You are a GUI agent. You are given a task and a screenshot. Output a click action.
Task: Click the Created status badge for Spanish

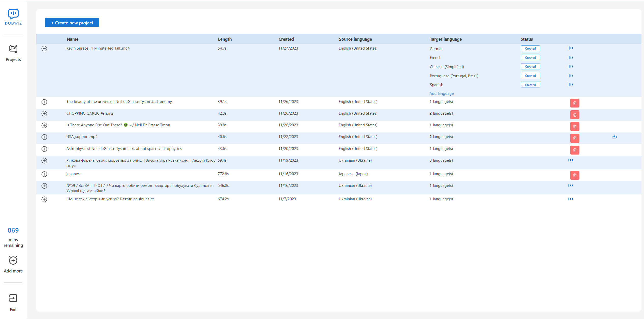530,85
